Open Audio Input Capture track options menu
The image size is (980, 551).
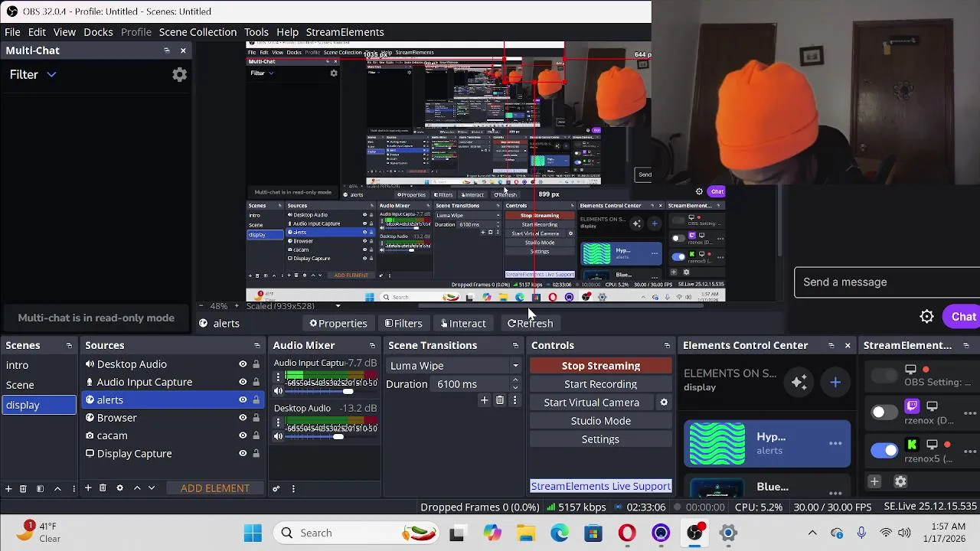pos(278,377)
